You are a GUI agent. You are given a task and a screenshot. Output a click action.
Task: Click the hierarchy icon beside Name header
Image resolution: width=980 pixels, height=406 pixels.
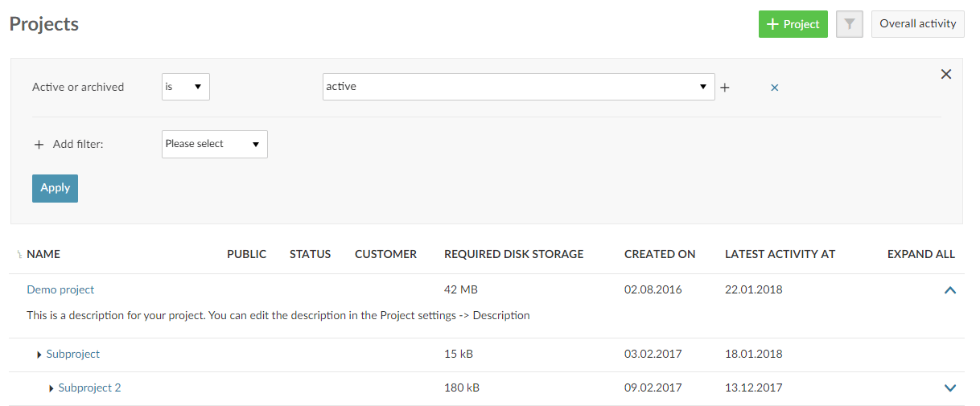coord(19,255)
